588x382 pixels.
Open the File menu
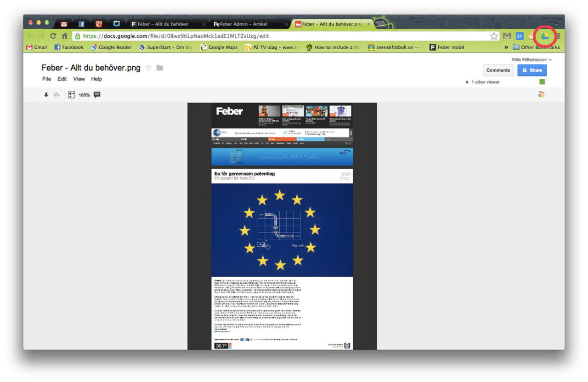(x=46, y=79)
